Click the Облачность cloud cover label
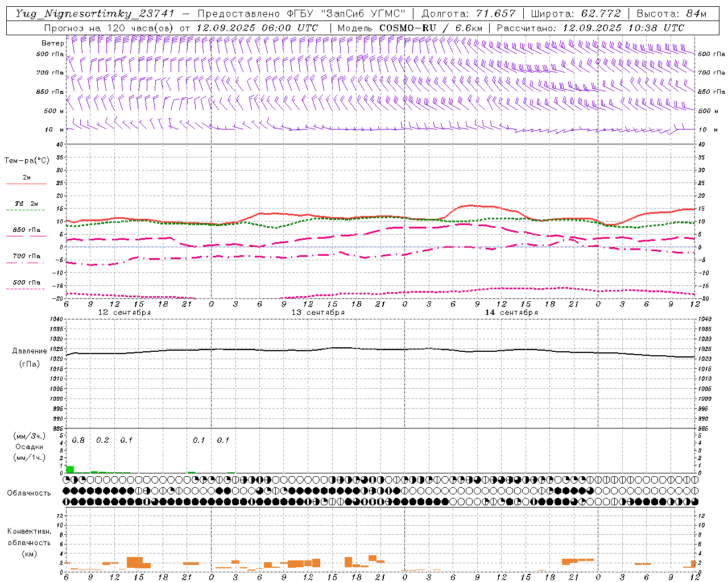Image resolution: width=728 pixels, height=582 pixels. tap(29, 493)
